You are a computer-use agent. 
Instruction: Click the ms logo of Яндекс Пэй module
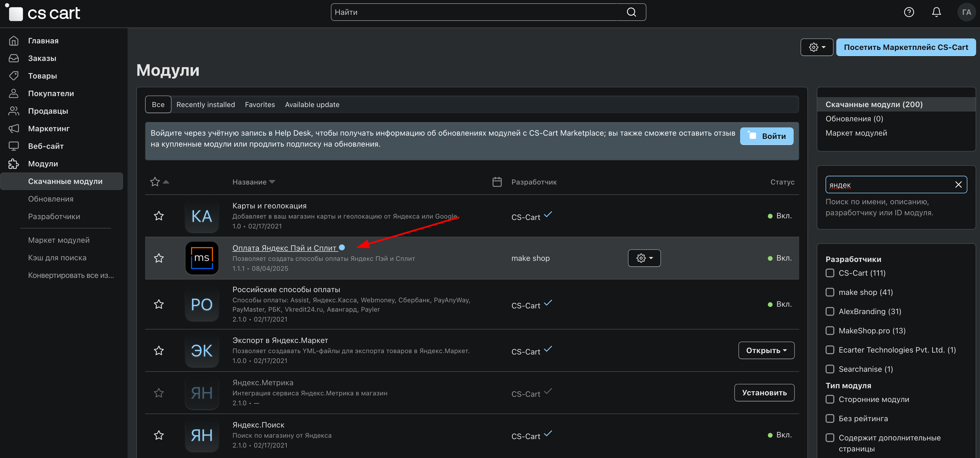click(202, 258)
